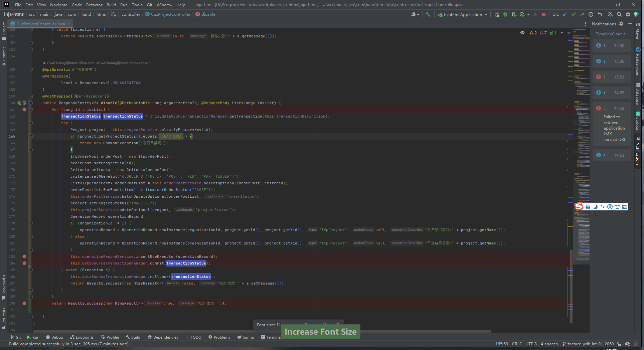
Task: Click the run gutter icon at line 160
Action: pyautogui.click(x=19, y=103)
